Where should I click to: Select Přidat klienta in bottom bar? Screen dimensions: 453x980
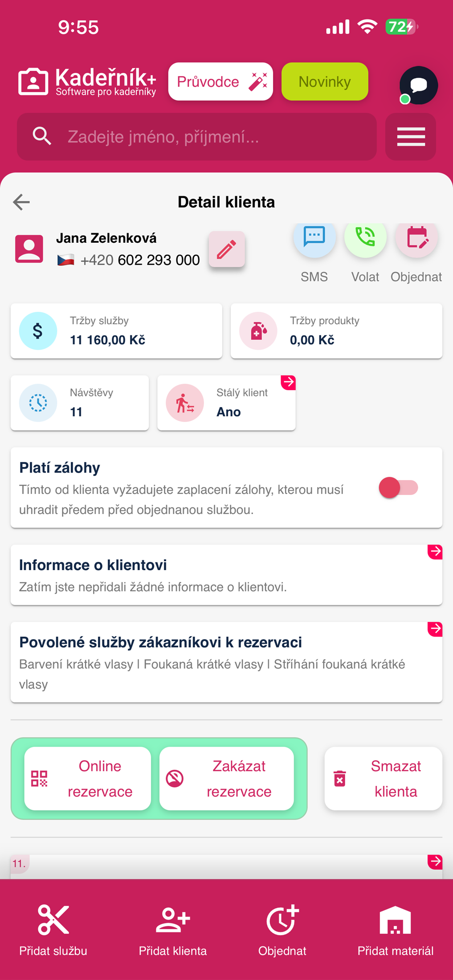pos(173,930)
